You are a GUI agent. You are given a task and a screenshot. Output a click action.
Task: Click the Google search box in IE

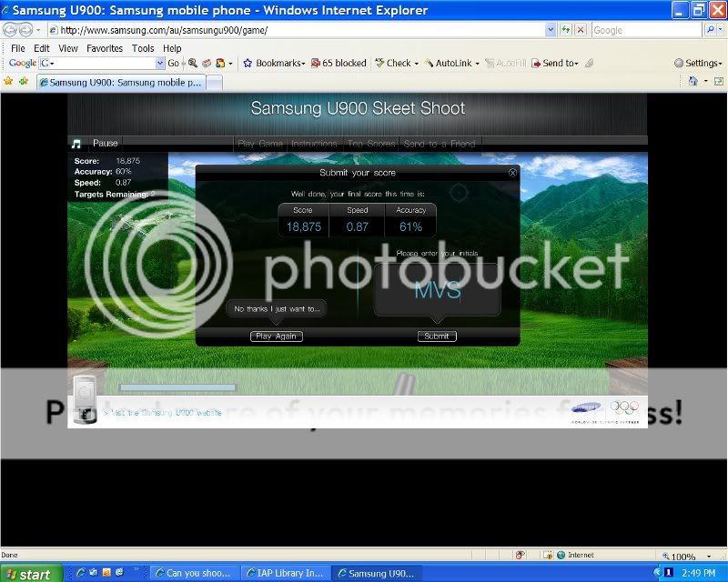(646, 30)
